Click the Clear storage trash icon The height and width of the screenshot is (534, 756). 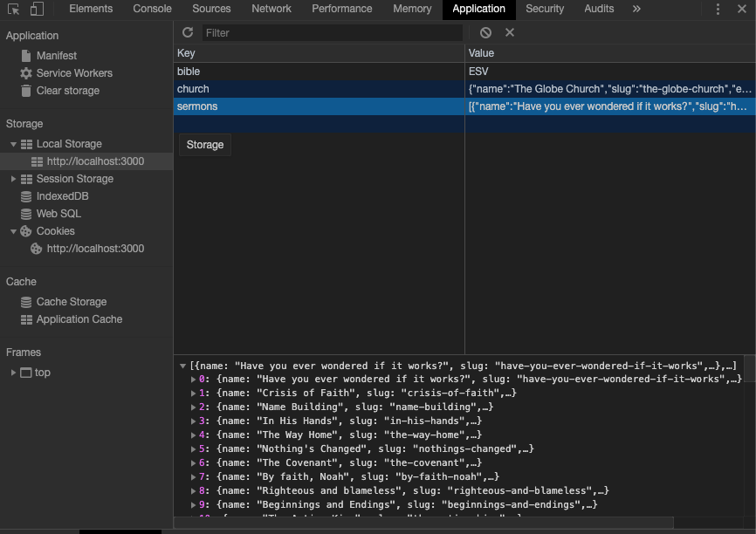pos(26,91)
